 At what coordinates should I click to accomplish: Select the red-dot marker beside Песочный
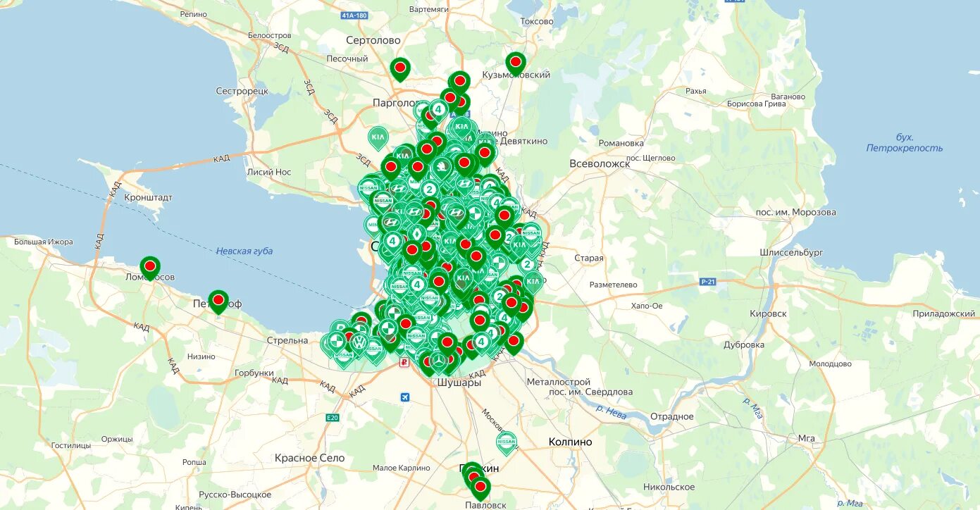click(400, 69)
